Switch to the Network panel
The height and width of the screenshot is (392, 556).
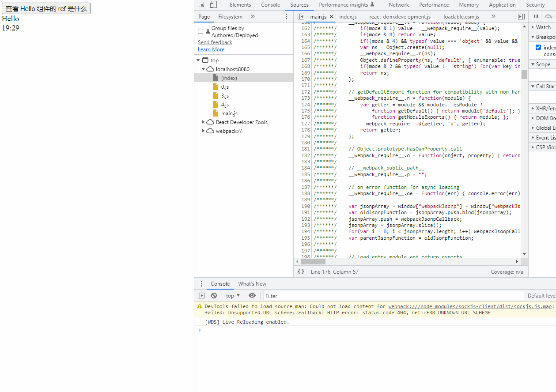point(399,5)
